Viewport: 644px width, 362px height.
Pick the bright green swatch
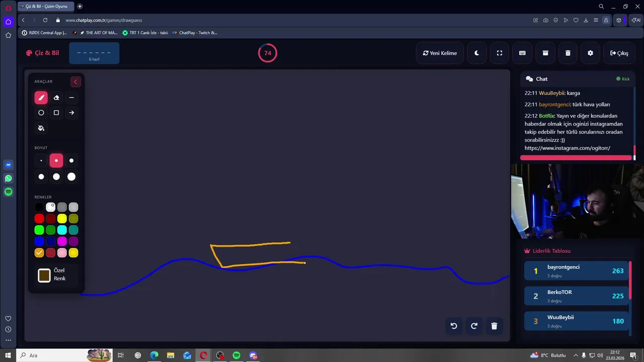[39, 230]
